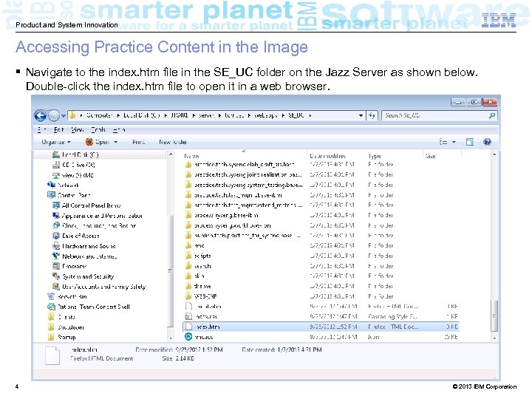Sort files by Date modified column header

tap(328, 156)
